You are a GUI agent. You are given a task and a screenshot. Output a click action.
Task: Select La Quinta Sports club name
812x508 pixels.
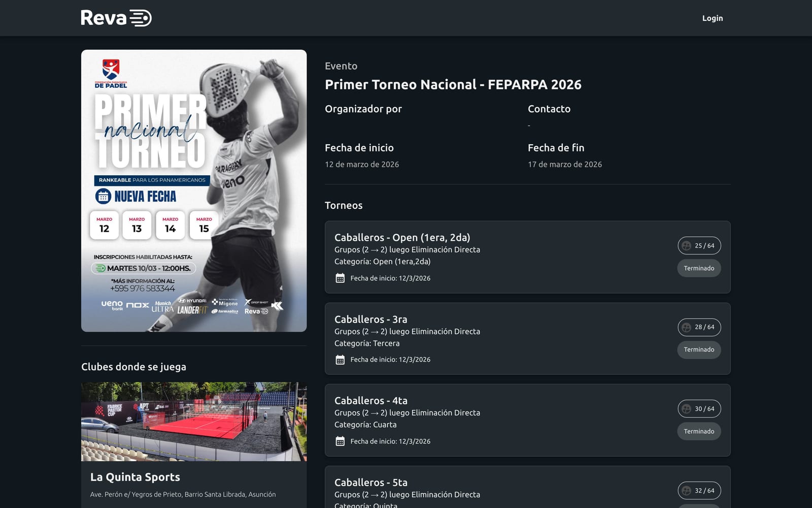click(x=135, y=477)
